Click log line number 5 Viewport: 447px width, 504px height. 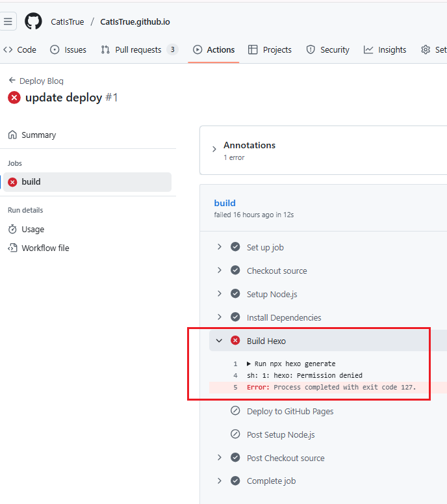(235, 387)
